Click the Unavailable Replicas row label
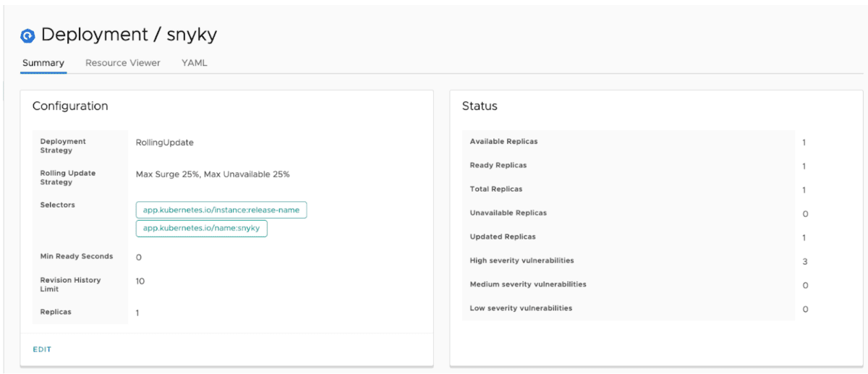Screen dimensions: 868x374 coord(509,213)
